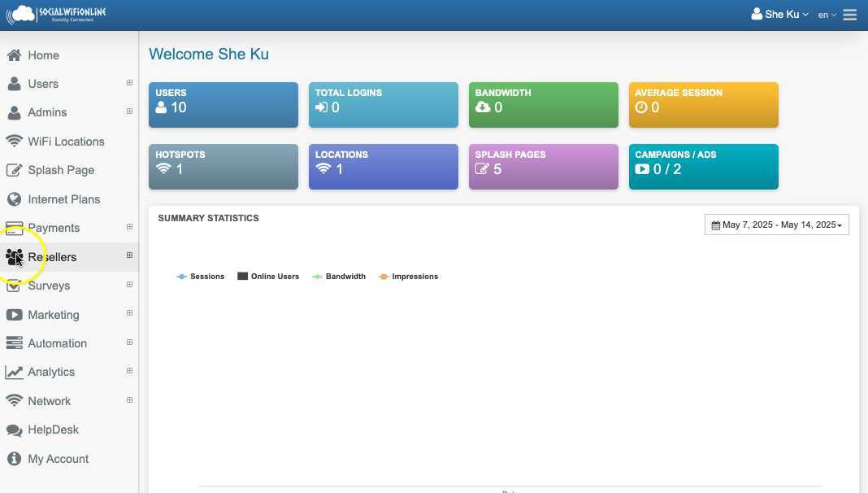
Task: Click the sign-in icon in TOTAL LOGINS card
Action: point(322,107)
